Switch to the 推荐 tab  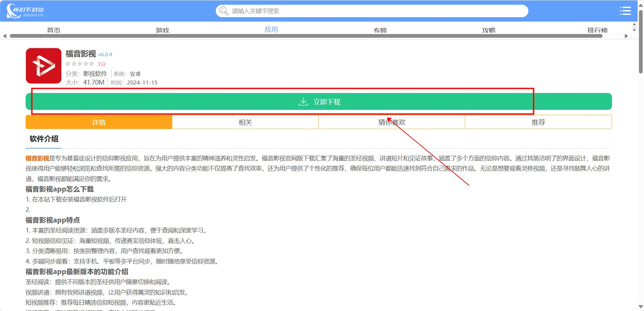(538, 122)
